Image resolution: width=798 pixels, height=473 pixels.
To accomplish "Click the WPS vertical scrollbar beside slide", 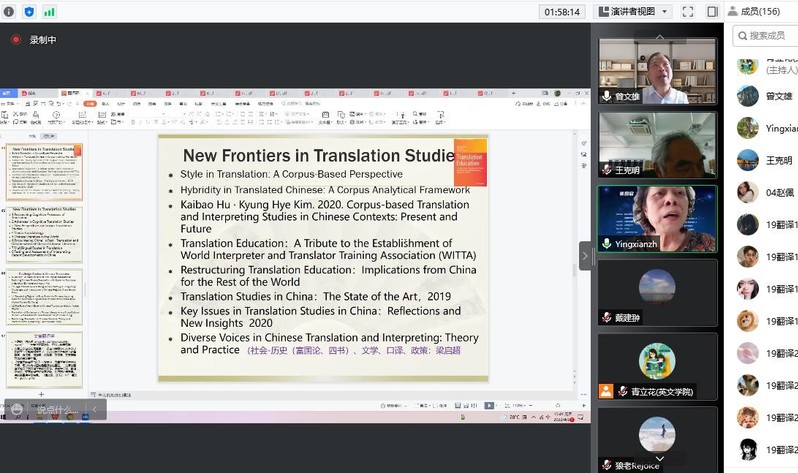I will [x=575, y=255].
